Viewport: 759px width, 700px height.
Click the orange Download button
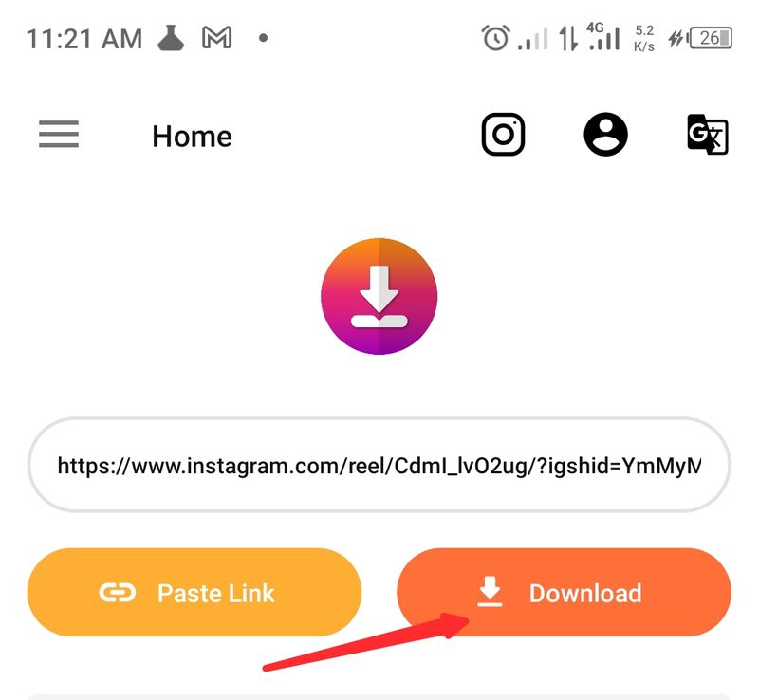(x=564, y=592)
